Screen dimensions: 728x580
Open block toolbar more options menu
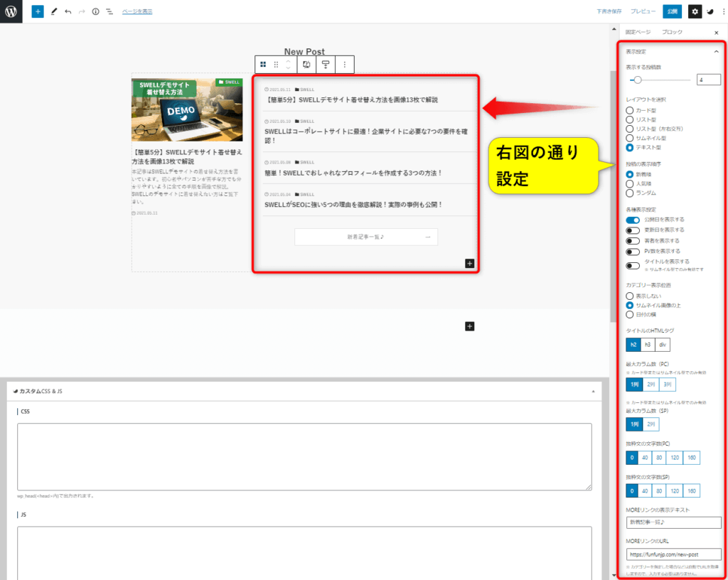click(345, 65)
